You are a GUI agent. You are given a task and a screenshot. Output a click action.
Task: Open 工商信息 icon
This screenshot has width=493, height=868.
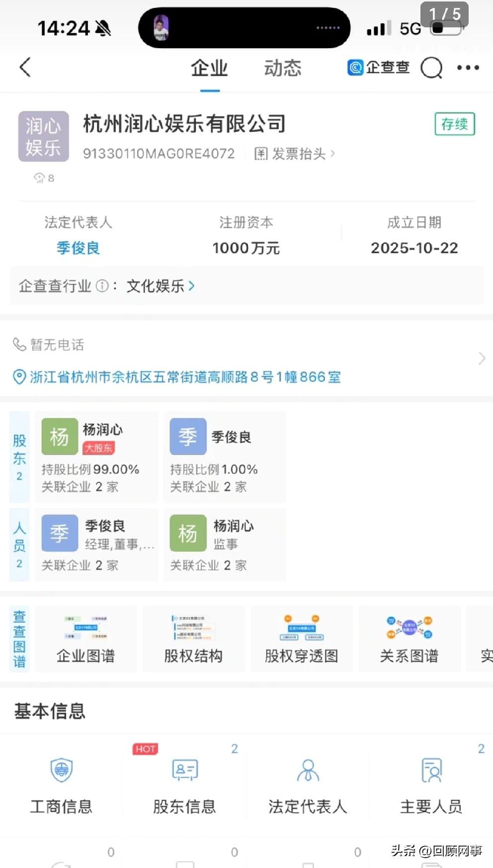coord(62,770)
